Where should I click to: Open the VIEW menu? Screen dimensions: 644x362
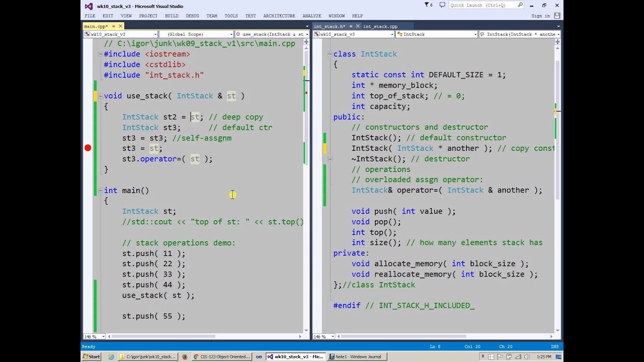click(x=126, y=16)
